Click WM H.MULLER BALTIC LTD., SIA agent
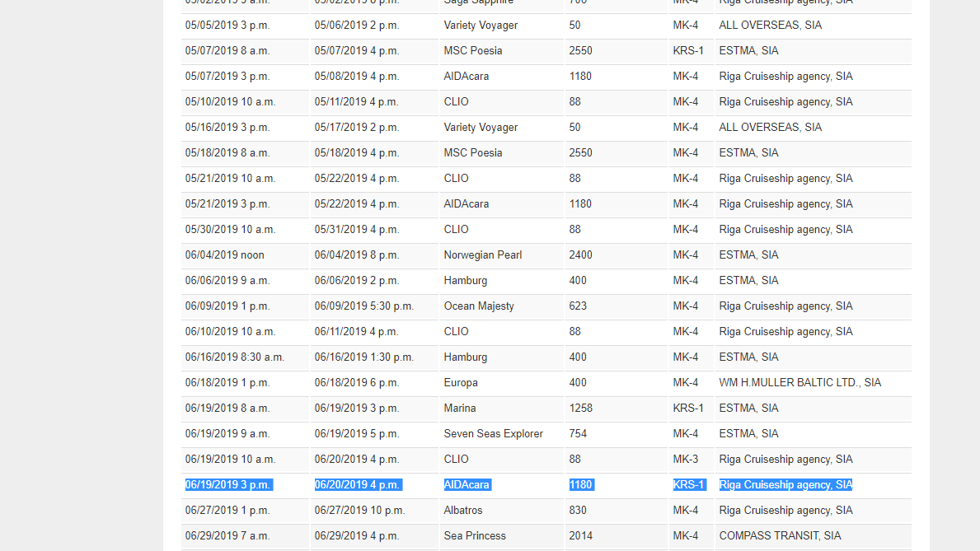The height and width of the screenshot is (551, 980). [799, 383]
